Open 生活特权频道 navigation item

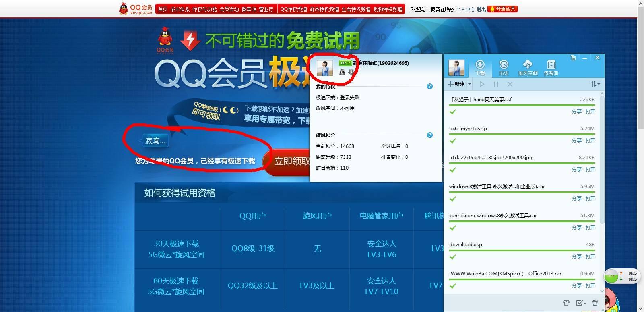(356, 9)
